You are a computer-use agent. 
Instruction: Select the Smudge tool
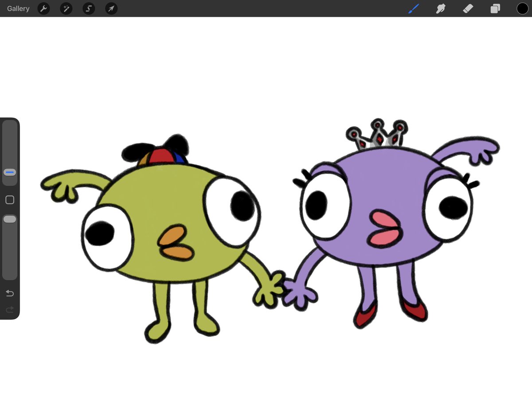pos(441,8)
